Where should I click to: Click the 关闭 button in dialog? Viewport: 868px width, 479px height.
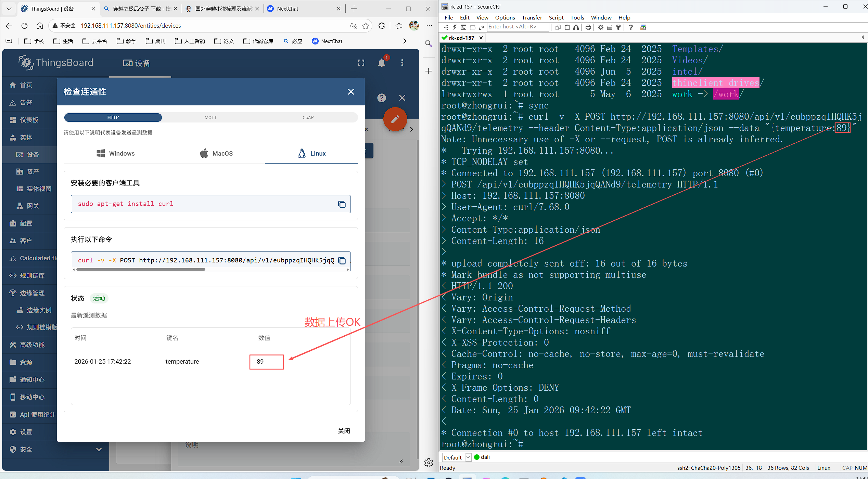point(344,431)
